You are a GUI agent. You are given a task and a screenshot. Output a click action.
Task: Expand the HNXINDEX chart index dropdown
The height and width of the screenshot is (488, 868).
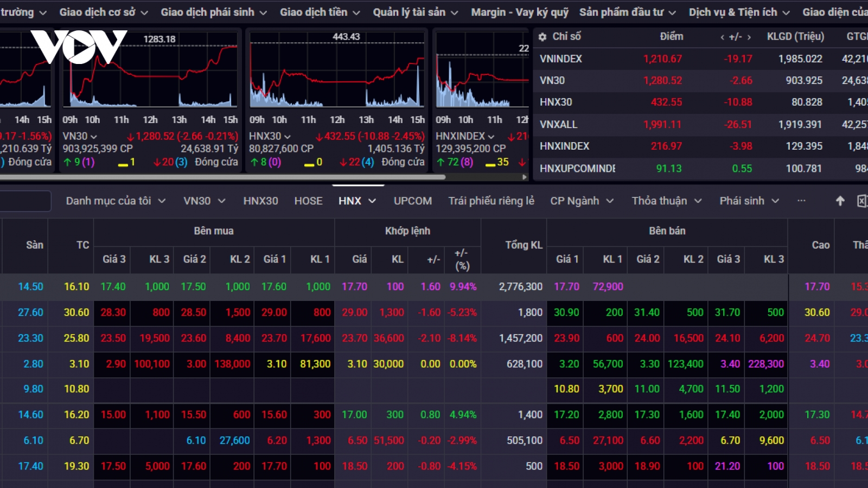[465, 136]
